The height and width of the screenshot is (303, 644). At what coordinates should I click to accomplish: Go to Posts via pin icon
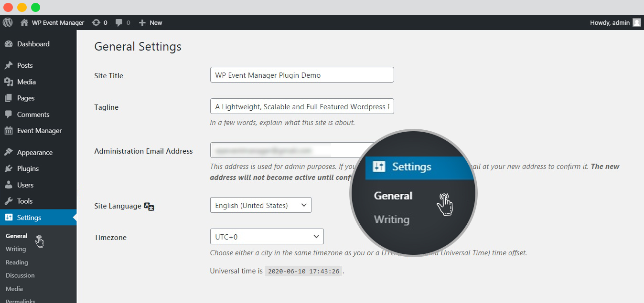click(8, 65)
